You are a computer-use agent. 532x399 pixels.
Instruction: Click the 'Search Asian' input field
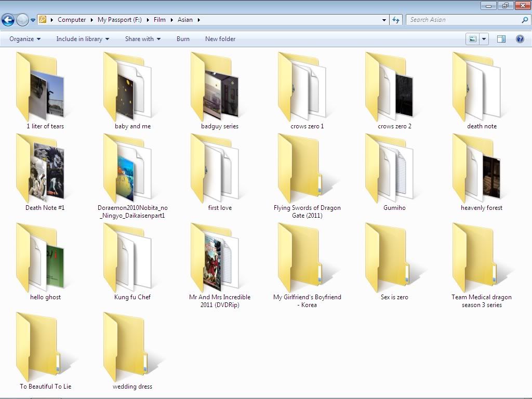click(464, 20)
